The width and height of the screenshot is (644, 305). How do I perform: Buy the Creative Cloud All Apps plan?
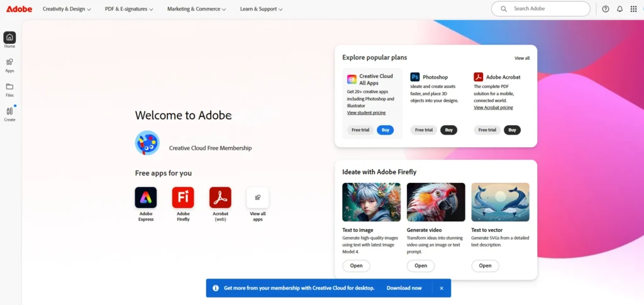tap(386, 130)
